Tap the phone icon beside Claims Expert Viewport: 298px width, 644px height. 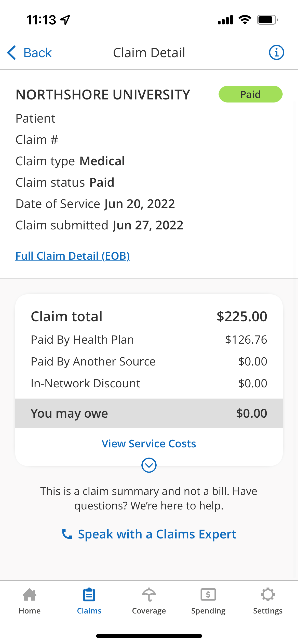click(67, 534)
